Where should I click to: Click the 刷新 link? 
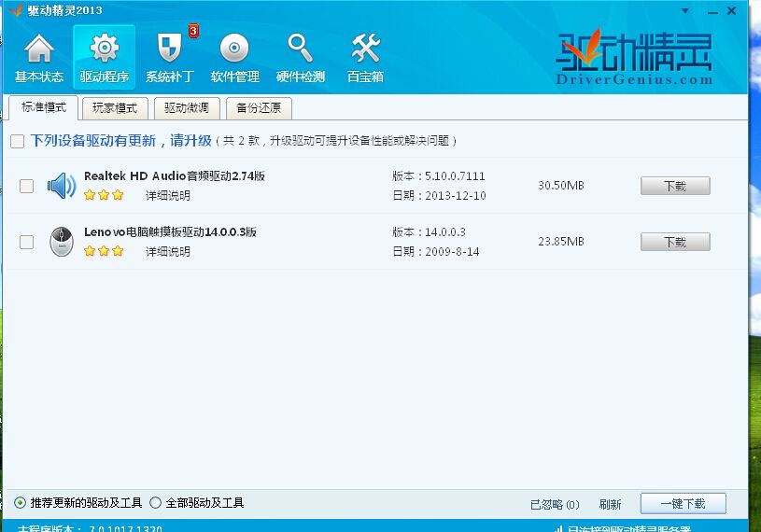[x=610, y=504]
